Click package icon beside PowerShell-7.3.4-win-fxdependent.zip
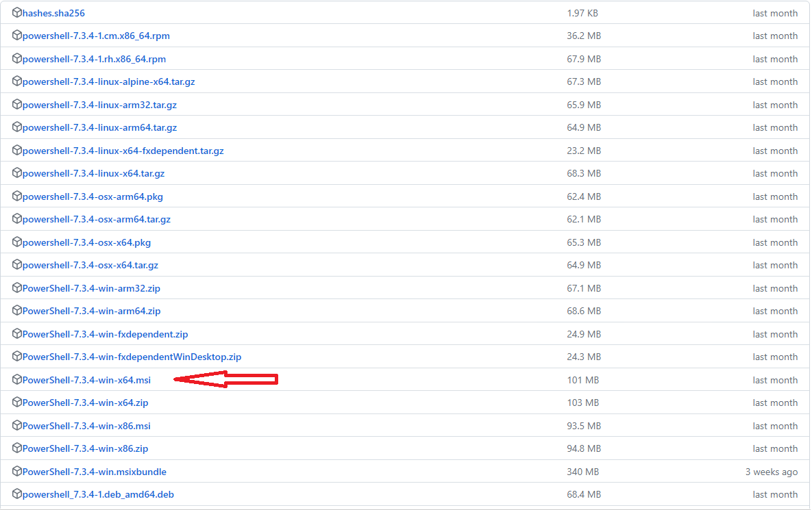 [x=16, y=333]
